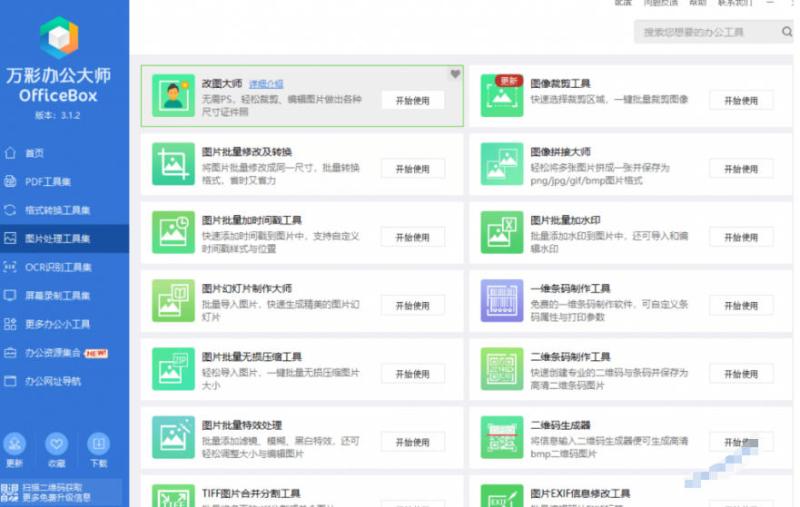Click 开始使用 for 图片批量加时间戳工具
This screenshot has width=800, height=507.
tap(413, 237)
